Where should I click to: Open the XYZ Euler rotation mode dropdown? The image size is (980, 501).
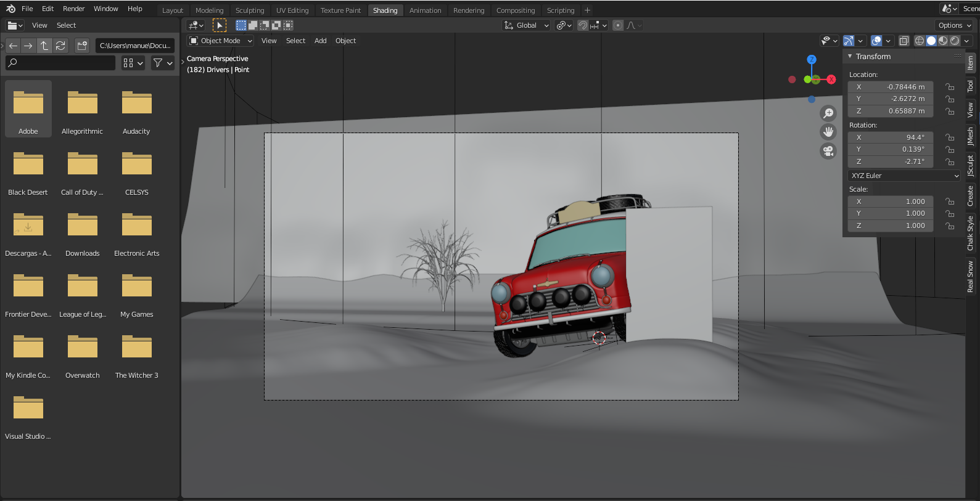(904, 176)
